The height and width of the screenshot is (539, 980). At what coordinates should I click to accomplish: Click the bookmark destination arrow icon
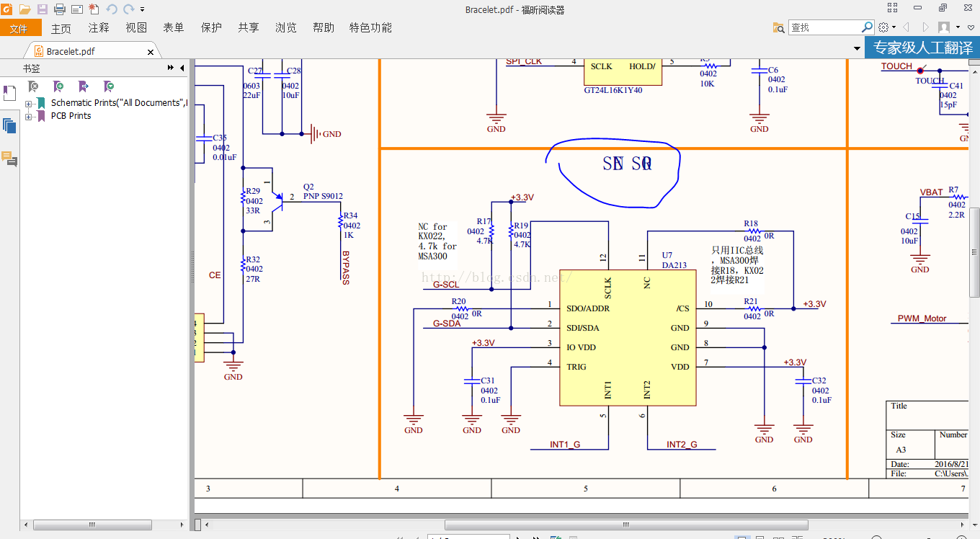[84, 86]
